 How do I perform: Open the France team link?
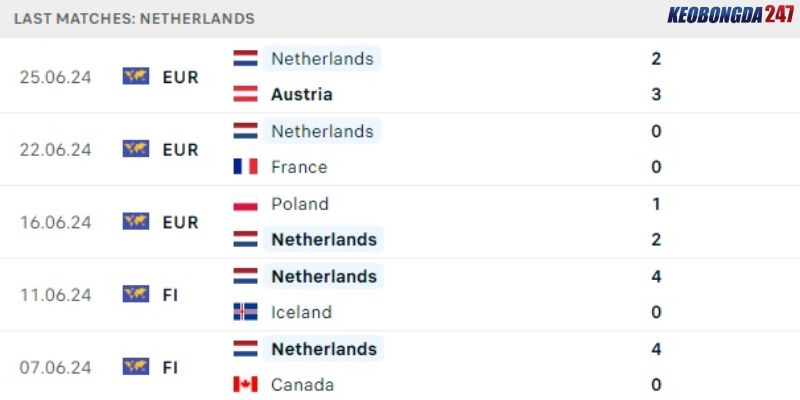tap(299, 167)
